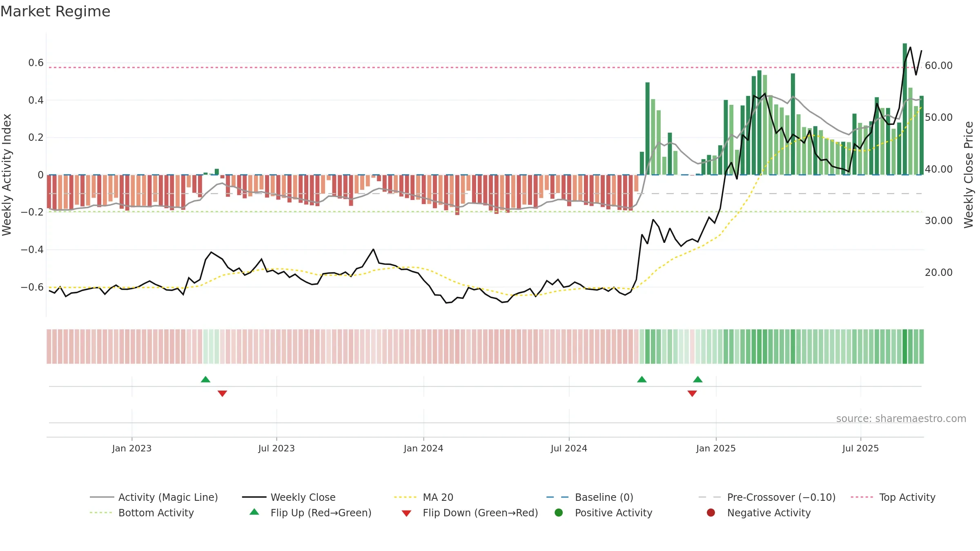Image resolution: width=980 pixels, height=551 pixels.
Task: Click the Jan 2023 x-axis label
Action: (x=132, y=448)
